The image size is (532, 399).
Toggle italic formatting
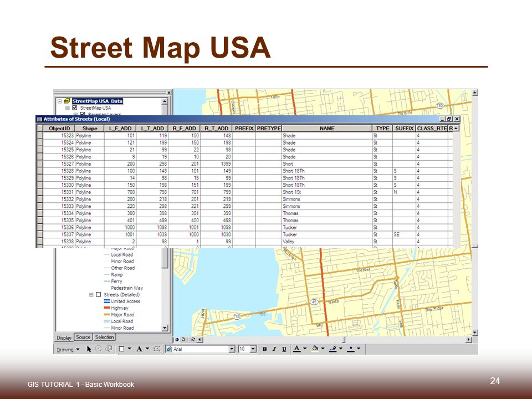click(x=274, y=349)
